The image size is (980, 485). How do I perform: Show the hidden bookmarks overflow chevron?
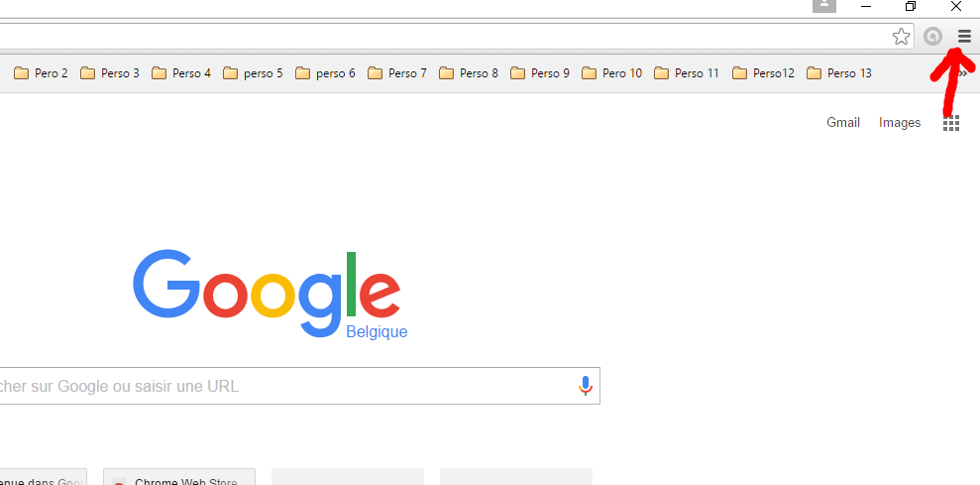click(x=963, y=73)
